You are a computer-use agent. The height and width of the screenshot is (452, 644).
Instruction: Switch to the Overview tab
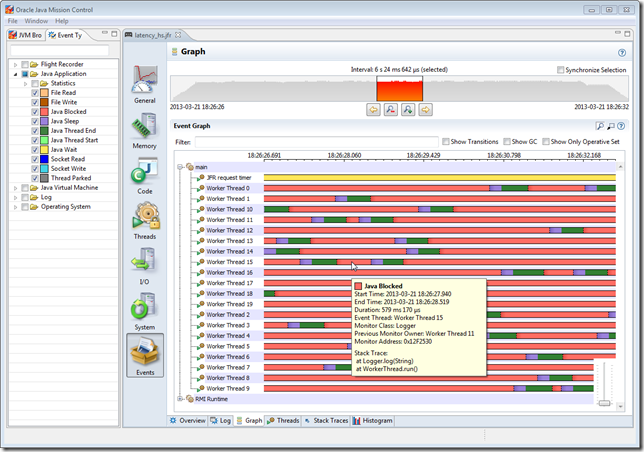point(188,420)
